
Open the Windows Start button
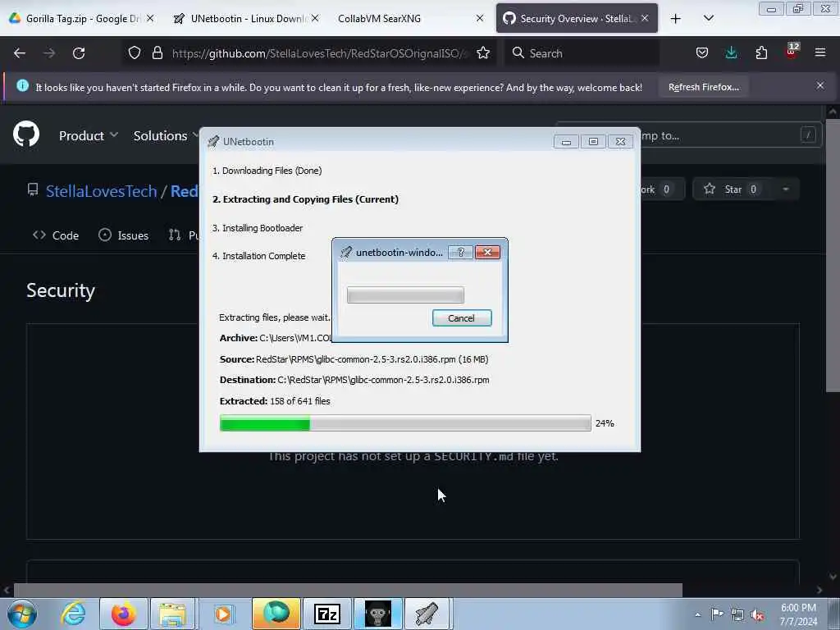pos(21,614)
